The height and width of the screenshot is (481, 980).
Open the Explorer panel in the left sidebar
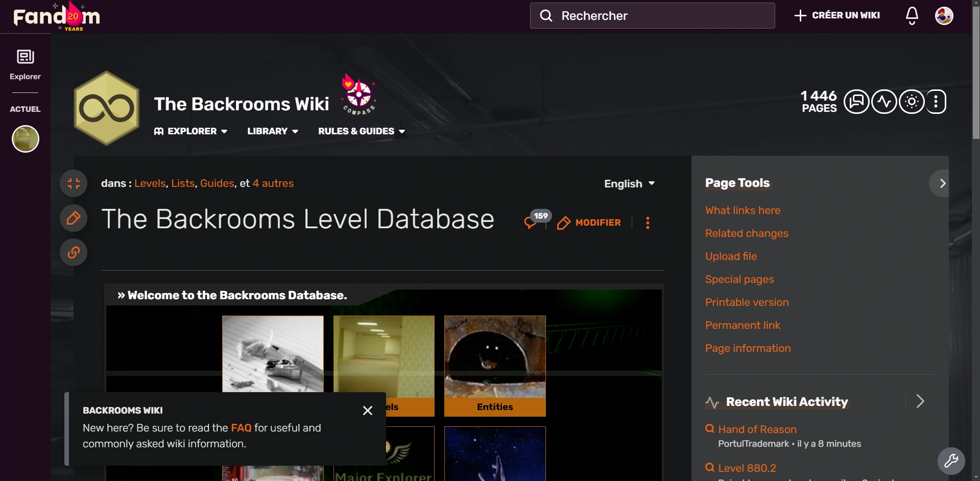(x=25, y=63)
